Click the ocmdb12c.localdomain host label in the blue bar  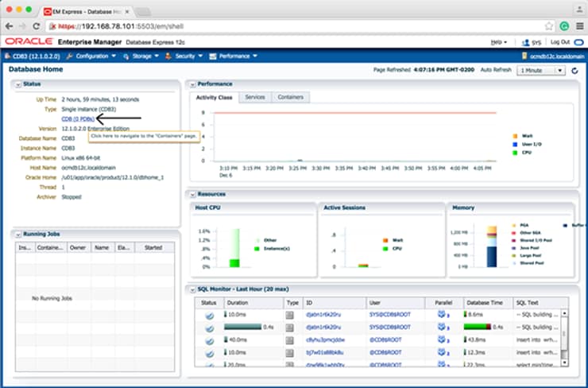pyautogui.click(x=557, y=56)
